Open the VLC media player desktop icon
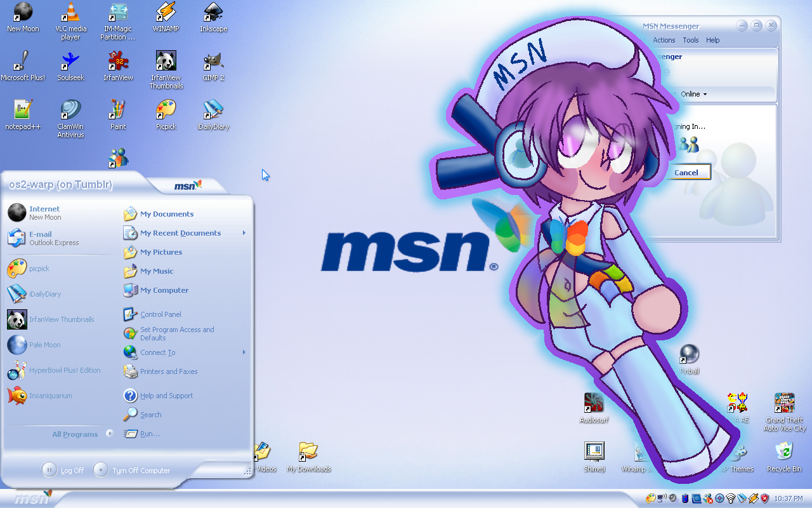812x508 pixels. coord(70,13)
